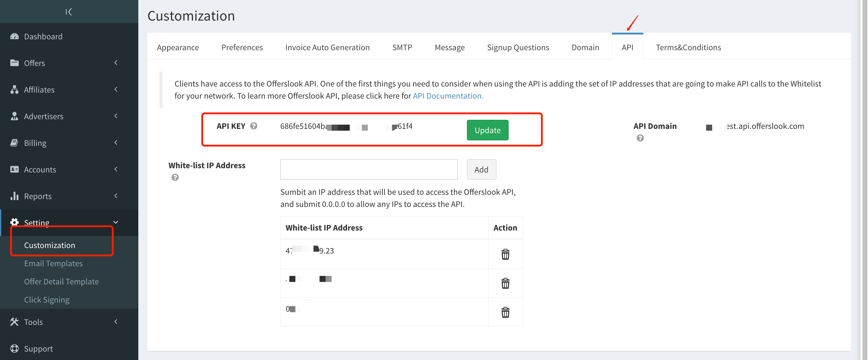868x360 pixels.
Task: Switch to the SMTP tab
Action: 402,47
